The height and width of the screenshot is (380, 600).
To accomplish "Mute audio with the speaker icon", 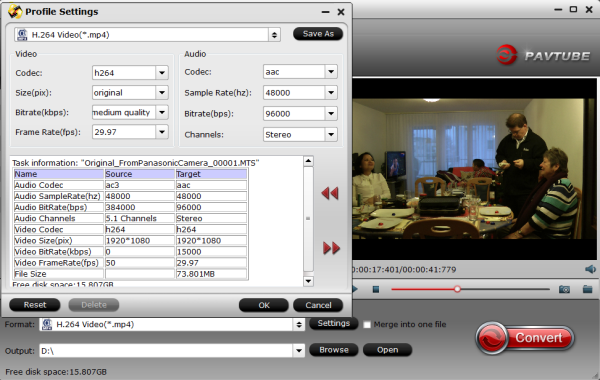I will tap(590, 269).
